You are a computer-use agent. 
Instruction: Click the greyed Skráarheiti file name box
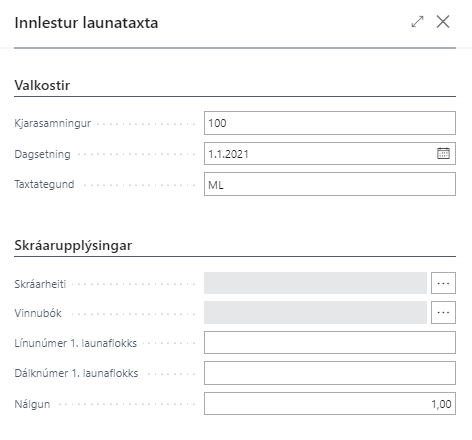[x=315, y=283]
